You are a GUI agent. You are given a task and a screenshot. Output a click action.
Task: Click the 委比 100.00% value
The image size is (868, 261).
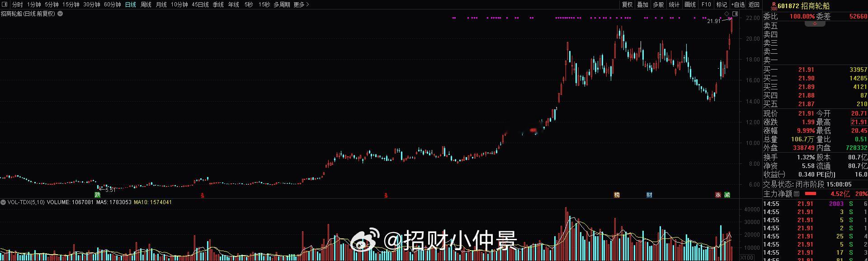point(802,16)
